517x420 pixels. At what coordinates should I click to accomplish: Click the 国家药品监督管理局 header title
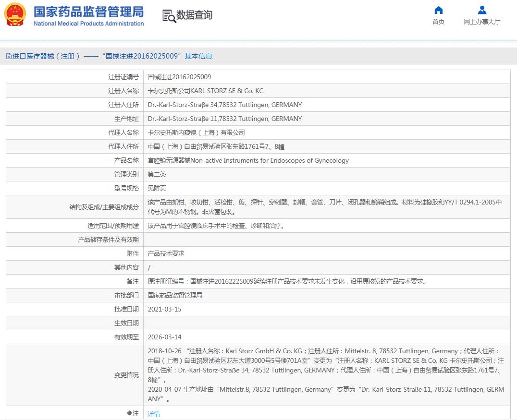(89, 12)
